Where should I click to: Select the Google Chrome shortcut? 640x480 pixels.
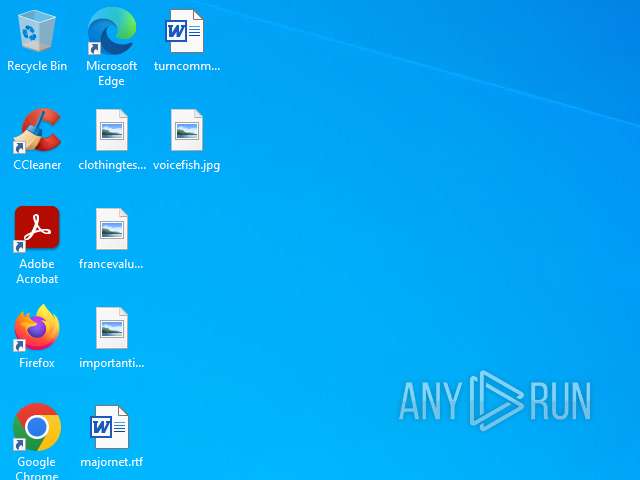[x=37, y=427]
